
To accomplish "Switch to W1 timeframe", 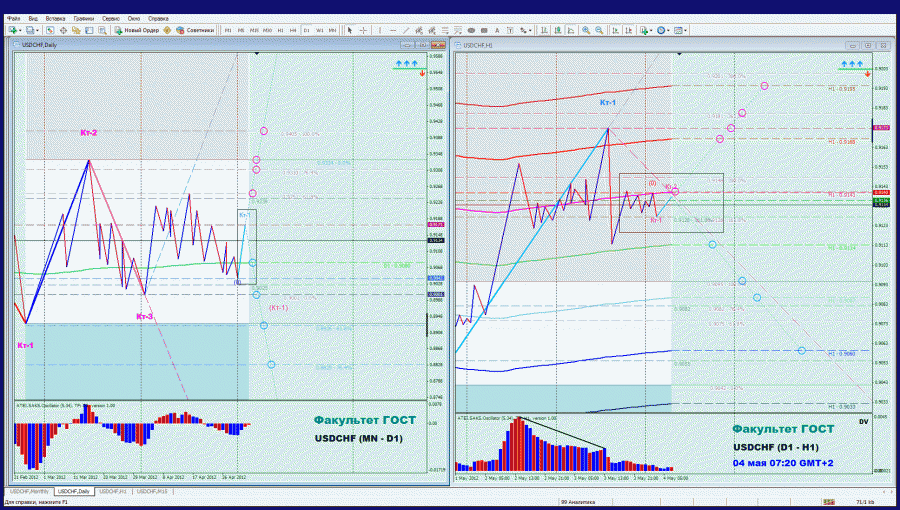I will (x=320, y=30).
